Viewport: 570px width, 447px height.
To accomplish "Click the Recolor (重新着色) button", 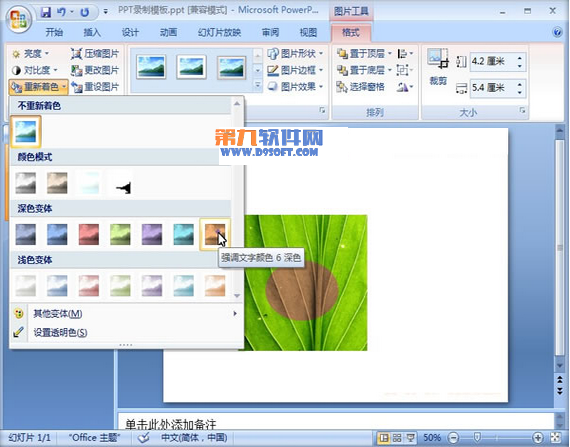I will pyautogui.click(x=39, y=87).
